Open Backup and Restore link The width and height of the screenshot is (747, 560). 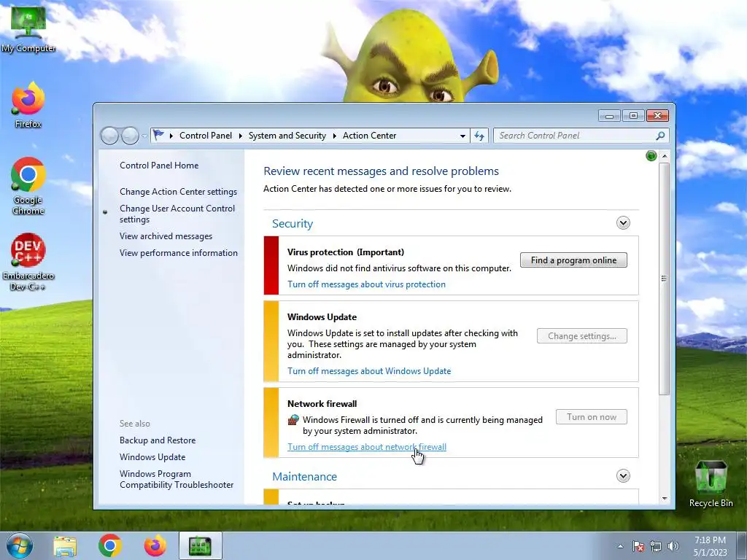pos(158,440)
